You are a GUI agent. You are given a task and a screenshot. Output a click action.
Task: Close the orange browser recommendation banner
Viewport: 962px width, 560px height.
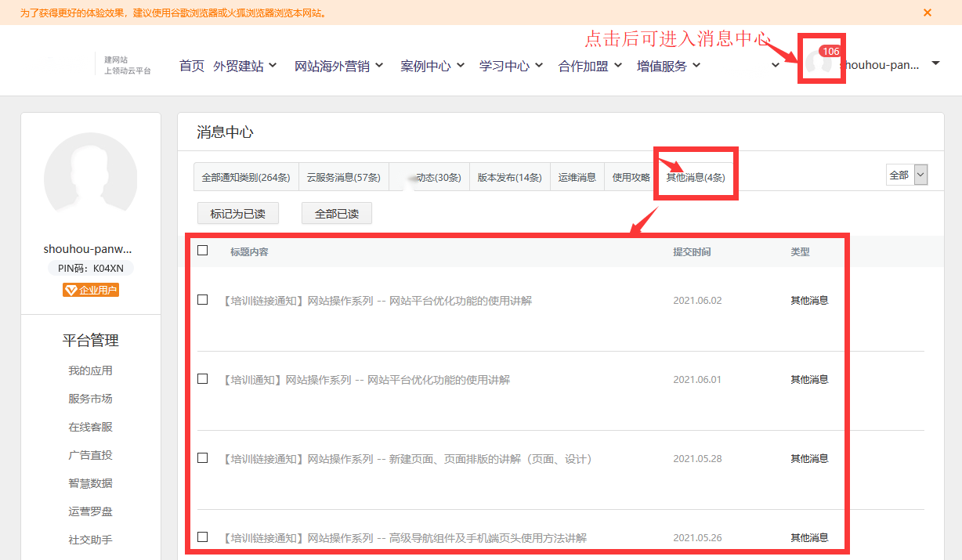pos(928,13)
